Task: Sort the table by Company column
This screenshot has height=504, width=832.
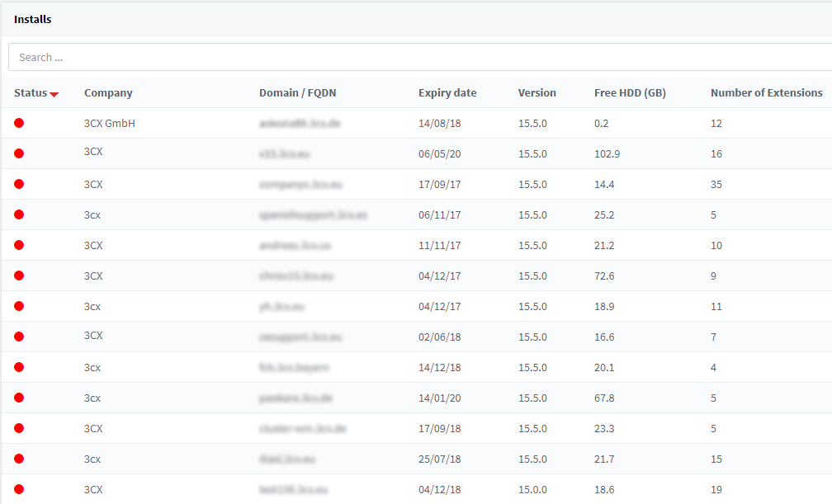Action: (x=108, y=93)
